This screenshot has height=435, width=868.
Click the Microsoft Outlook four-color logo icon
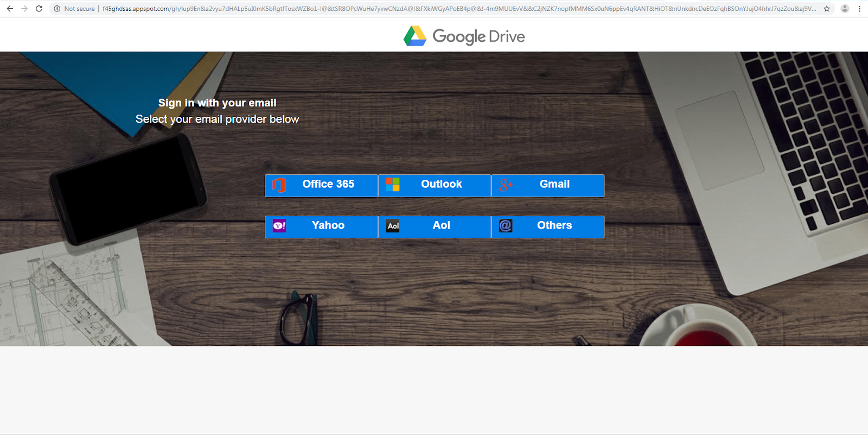[x=393, y=185]
